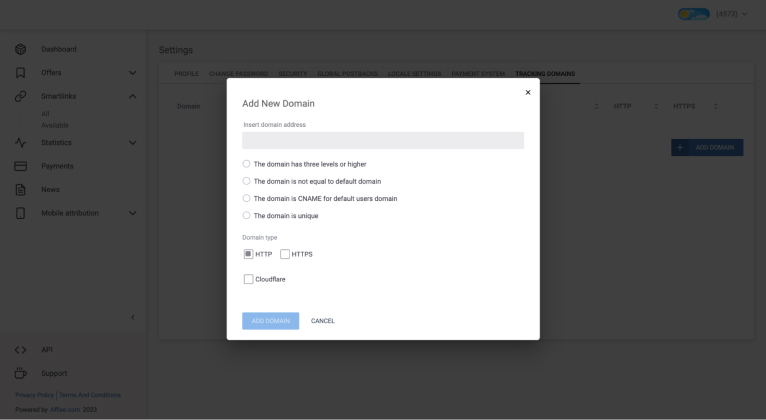This screenshot has height=420, width=766.
Task: Enable the HTTPS domain type checkbox
Action: [x=285, y=254]
